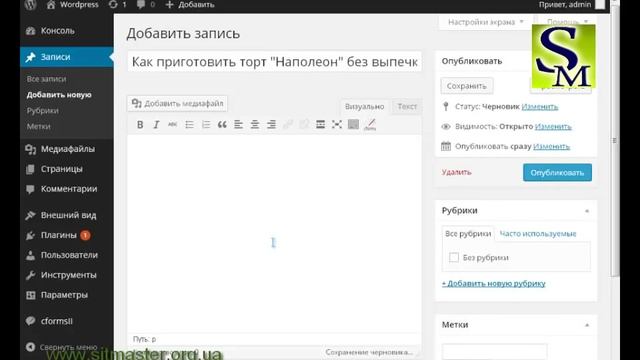
Task: Insert a bulleted list
Action: pos(189,124)
